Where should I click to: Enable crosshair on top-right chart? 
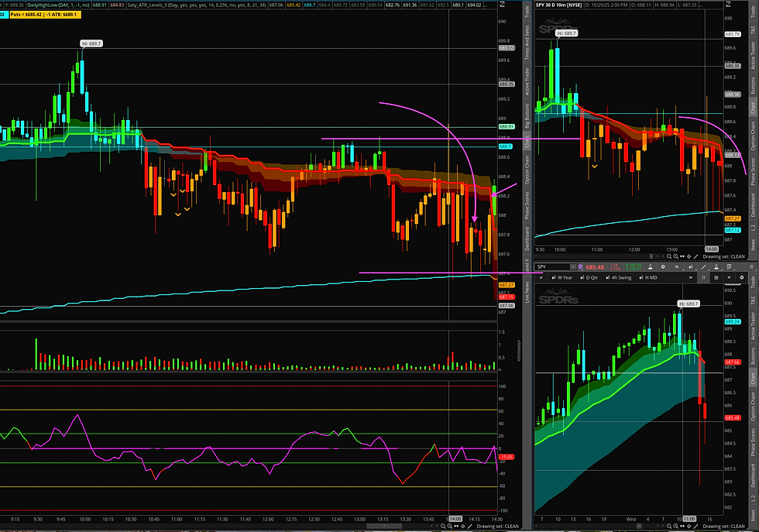689,256
